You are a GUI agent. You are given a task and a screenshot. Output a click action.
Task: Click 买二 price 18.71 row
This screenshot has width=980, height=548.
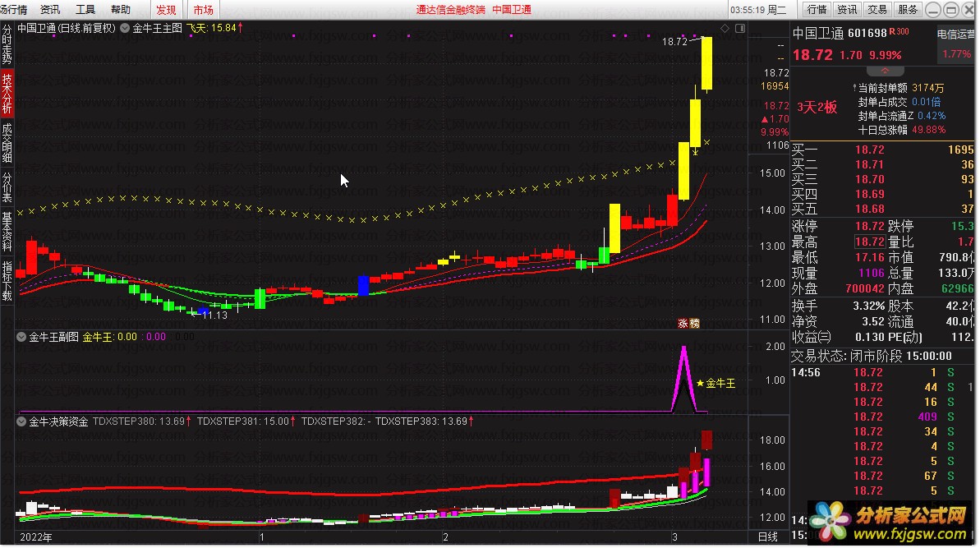tap(882, 164)
